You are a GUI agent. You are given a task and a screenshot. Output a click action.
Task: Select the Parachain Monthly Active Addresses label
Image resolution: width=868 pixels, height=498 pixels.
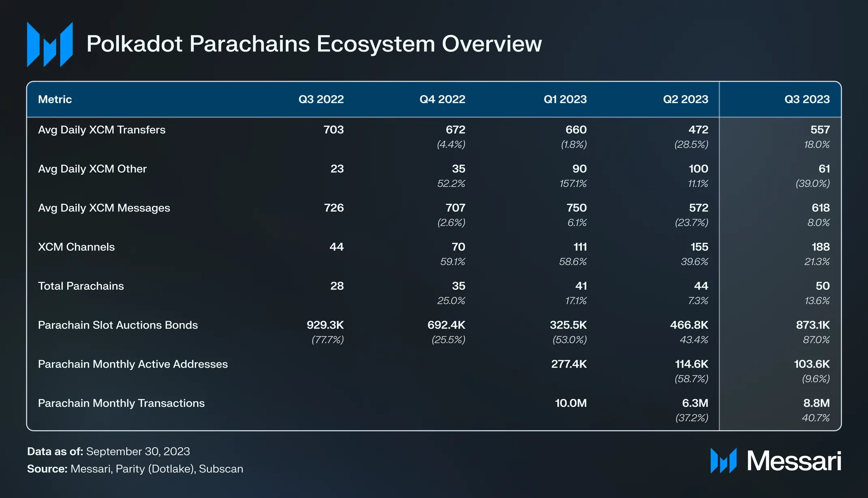click(133, 364)
